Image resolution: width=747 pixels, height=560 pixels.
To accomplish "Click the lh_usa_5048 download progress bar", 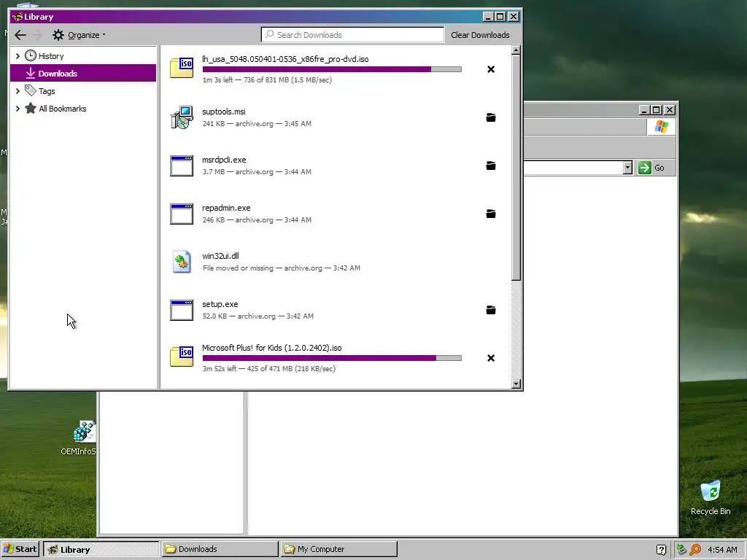I will tap(332, 69).
